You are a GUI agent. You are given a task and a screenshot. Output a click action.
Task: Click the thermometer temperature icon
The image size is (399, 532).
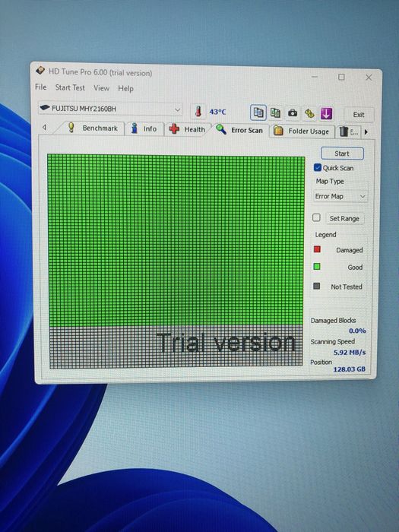[x=198, y=111]
